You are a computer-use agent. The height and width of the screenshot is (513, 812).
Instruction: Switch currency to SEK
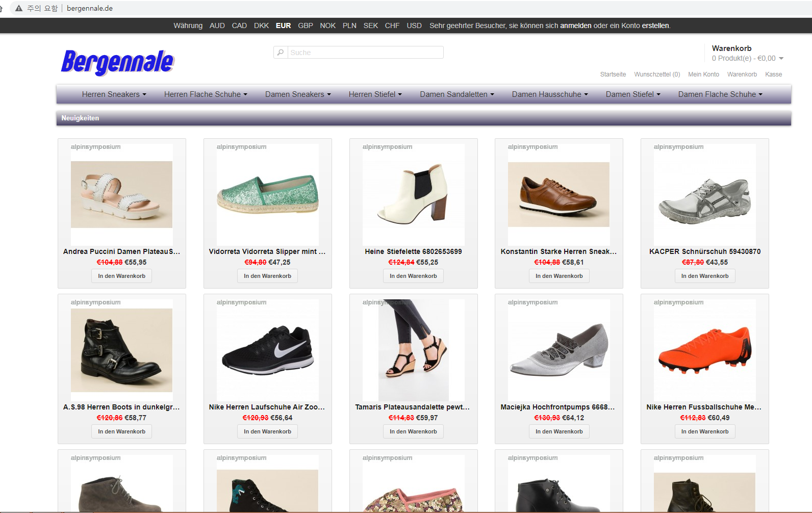(x=371, y=25)
